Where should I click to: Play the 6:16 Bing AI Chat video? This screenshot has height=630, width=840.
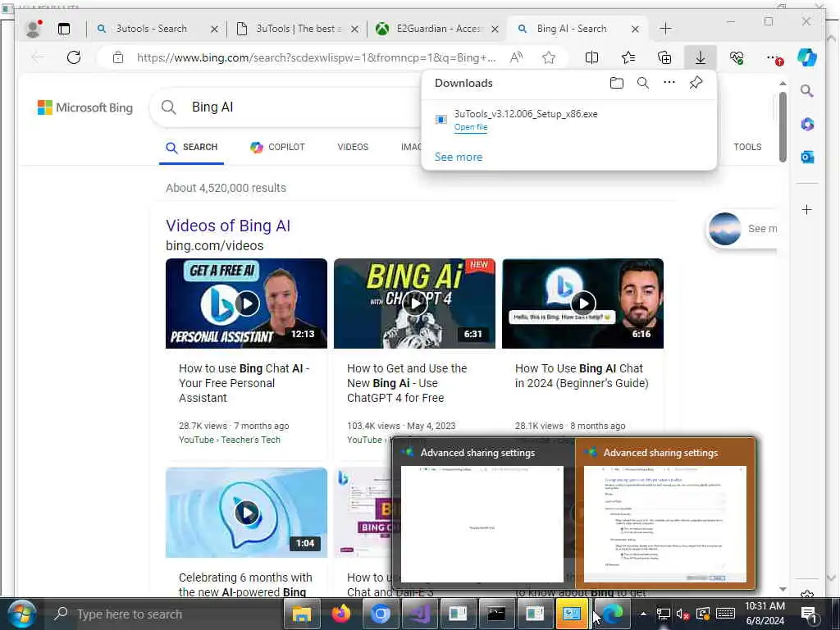[583, 304]
